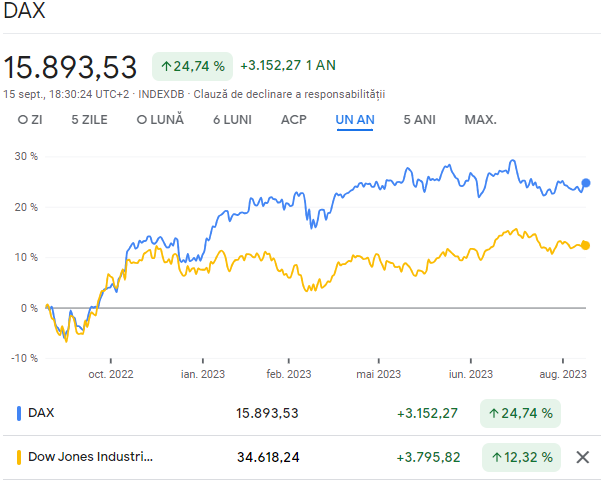Click the mai 2023 axis label
Screen dimensions: 601x481
[378, 374]
